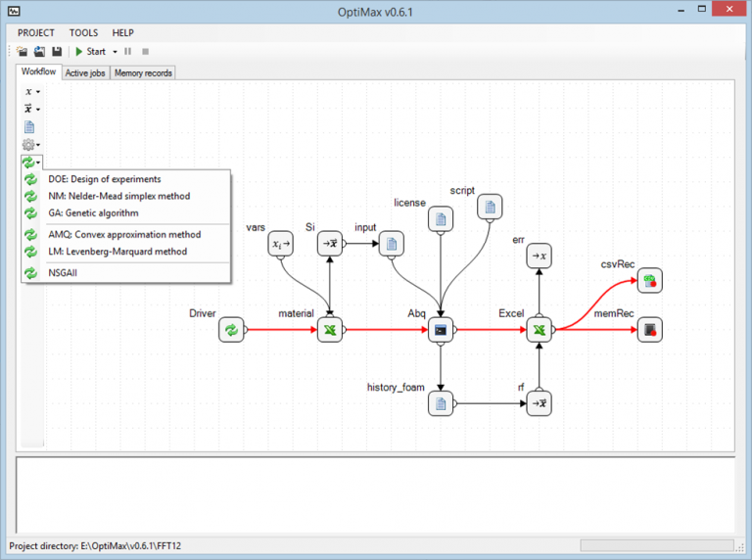Open the PROJECT menu
The width and height of the screenshot is (752, 560).
(36, 32)
